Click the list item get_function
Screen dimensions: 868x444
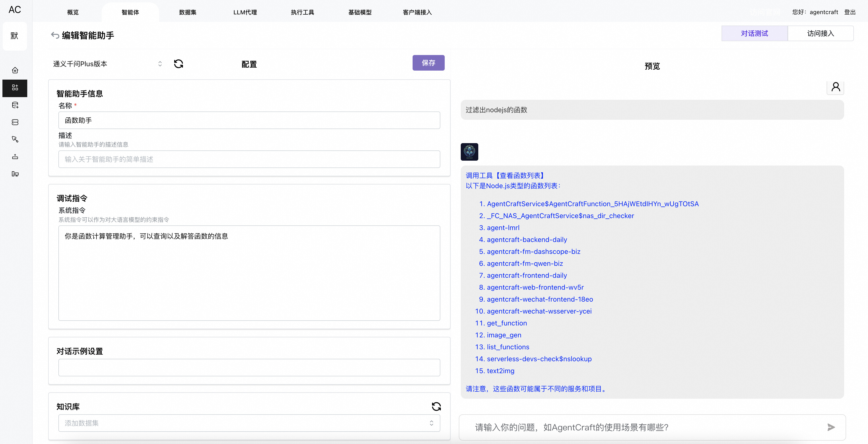coord(507,323)
